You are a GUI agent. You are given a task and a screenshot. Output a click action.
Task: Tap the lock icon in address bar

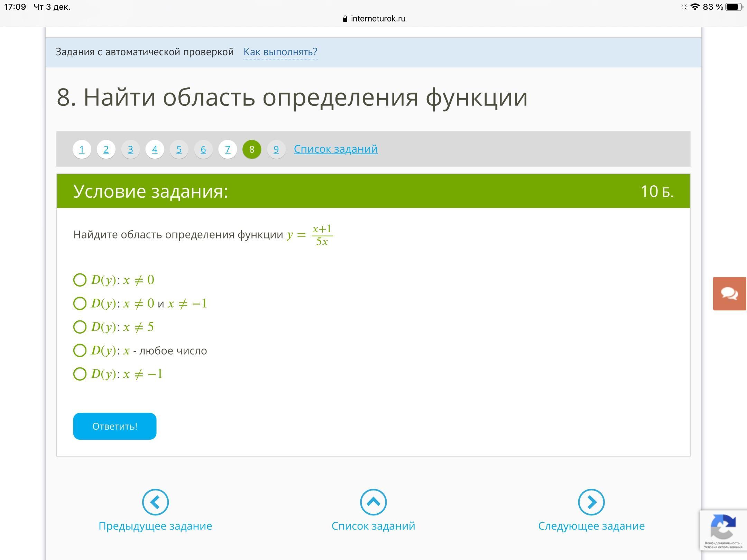pyautogui.click(x=345, y=19)
